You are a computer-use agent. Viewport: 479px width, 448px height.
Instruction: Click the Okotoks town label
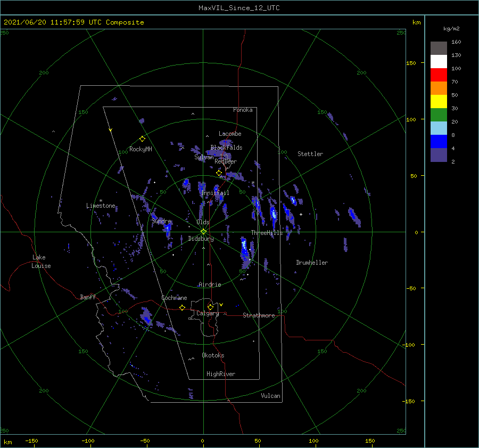coord(213,355)
